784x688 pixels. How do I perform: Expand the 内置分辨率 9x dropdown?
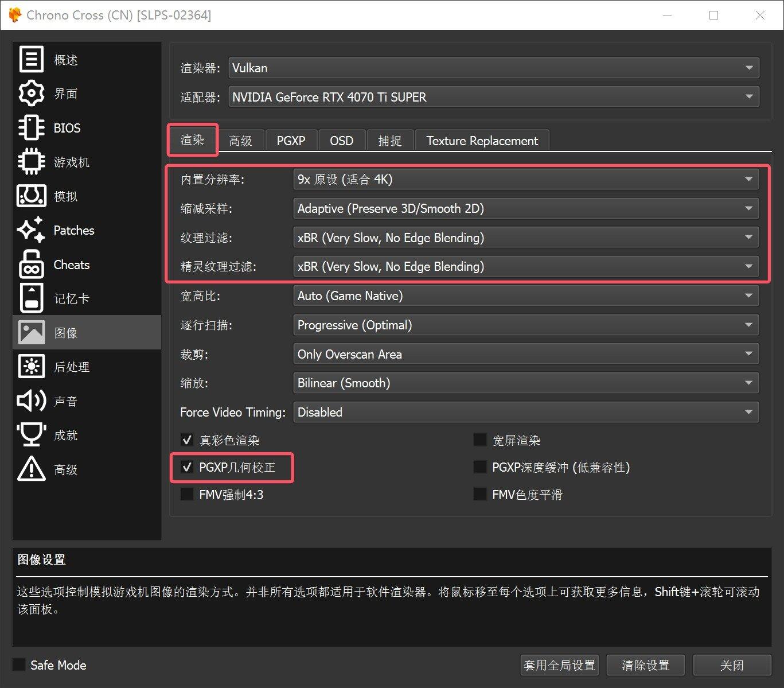[x=525, y=179]
